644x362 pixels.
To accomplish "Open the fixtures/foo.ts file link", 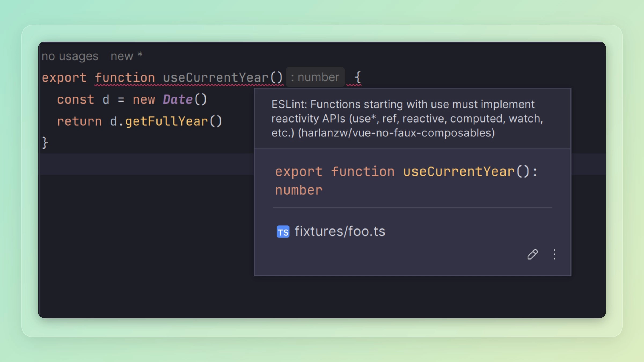I will click(x=340, y=231).
